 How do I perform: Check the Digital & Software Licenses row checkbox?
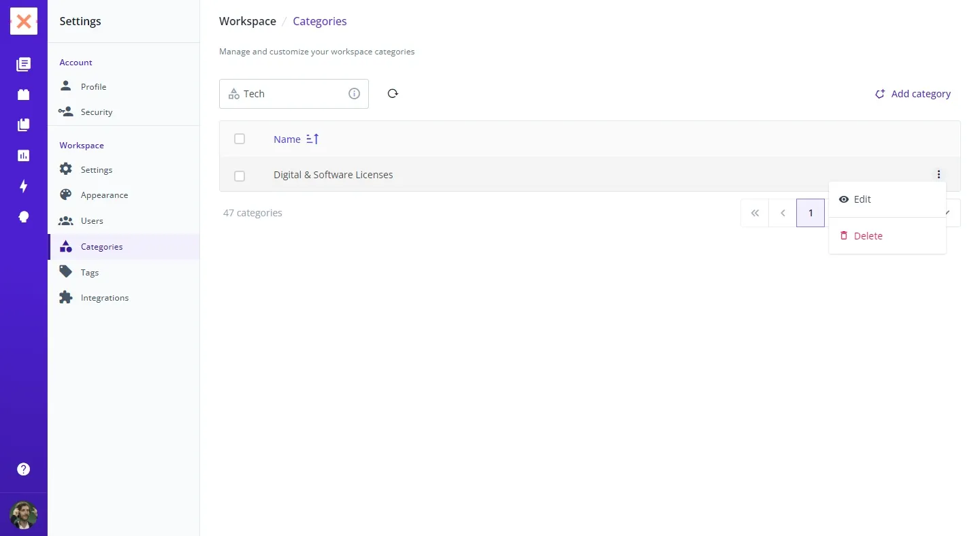[x=240, y=176]
